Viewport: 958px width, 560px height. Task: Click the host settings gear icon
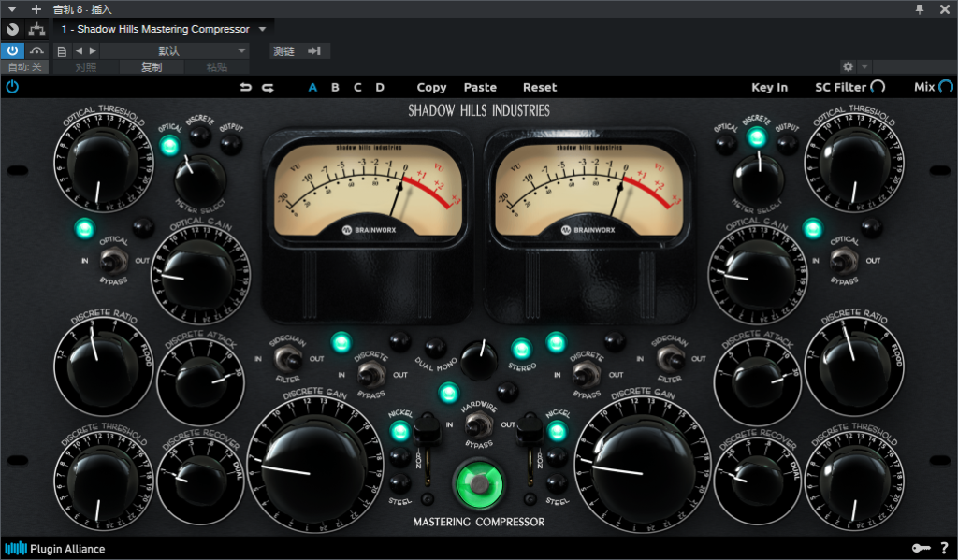(x=848, y=66)
